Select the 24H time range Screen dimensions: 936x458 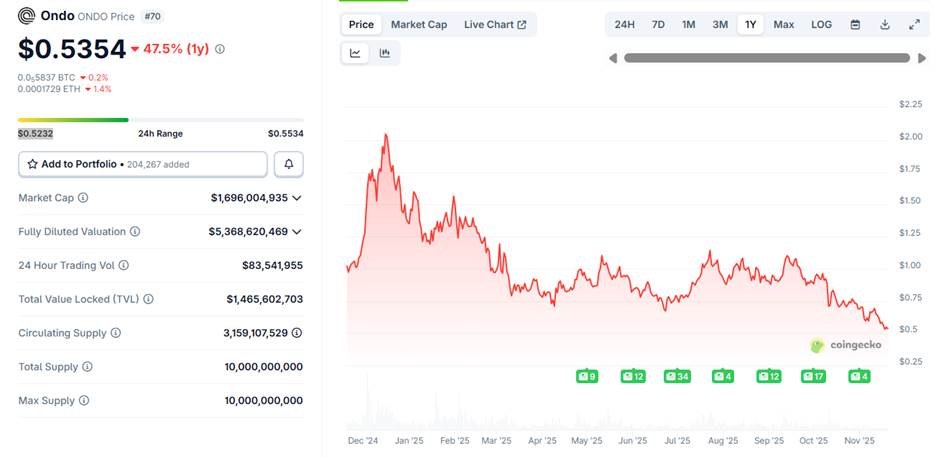click(x=624, y=24)
